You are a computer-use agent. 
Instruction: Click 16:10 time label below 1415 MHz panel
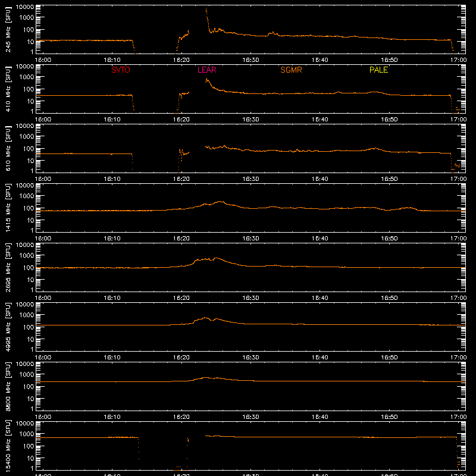(112, 239)
